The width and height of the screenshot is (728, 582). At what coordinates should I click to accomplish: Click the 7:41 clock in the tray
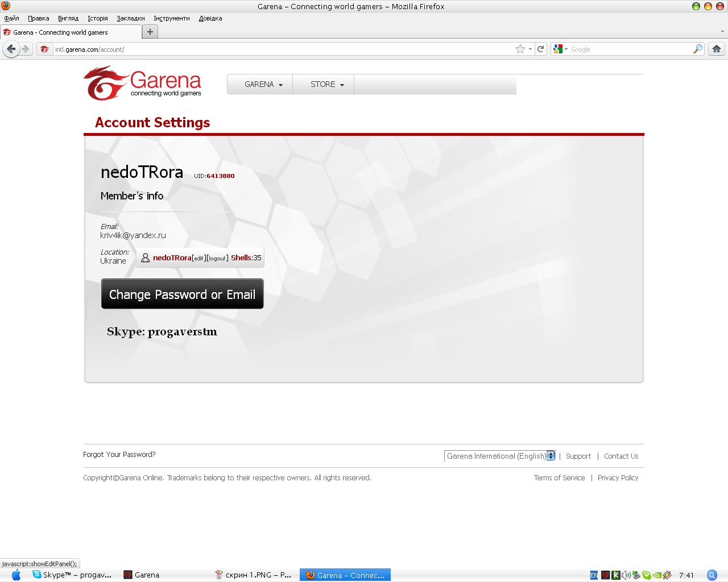click(x=686, y=575)
